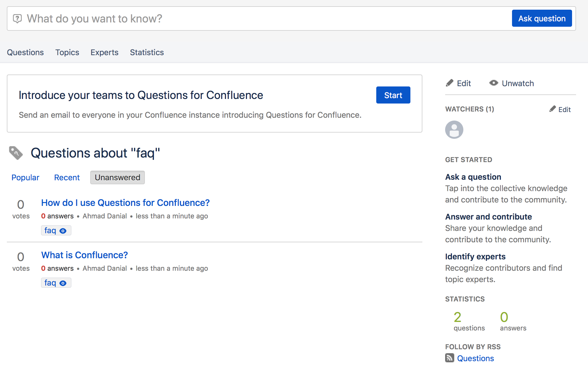Switch to the Popular filter

[25, 177]
